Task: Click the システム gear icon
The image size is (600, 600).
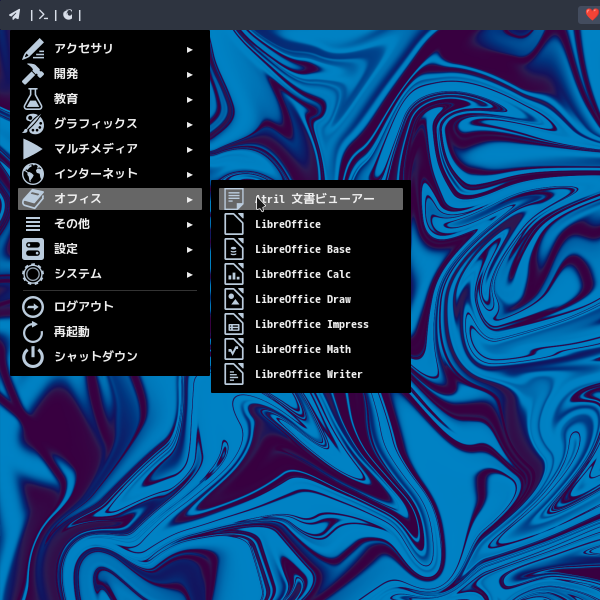Action: click(33, 274)
